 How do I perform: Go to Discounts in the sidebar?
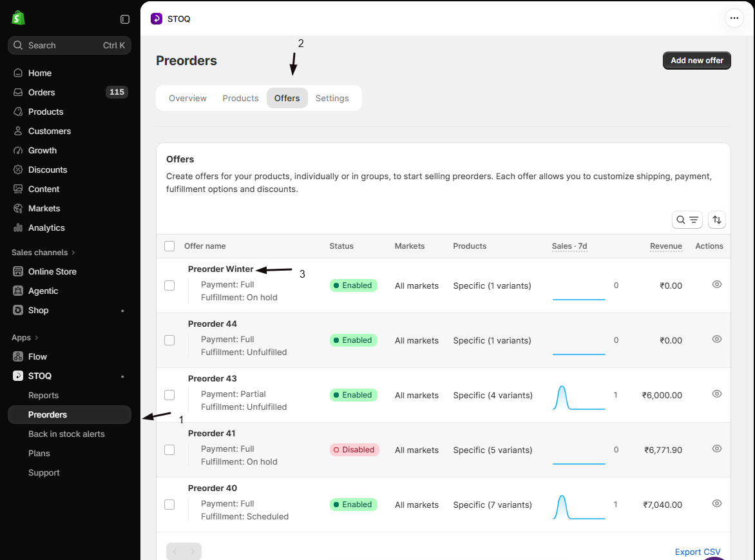[x=48, y=169]
